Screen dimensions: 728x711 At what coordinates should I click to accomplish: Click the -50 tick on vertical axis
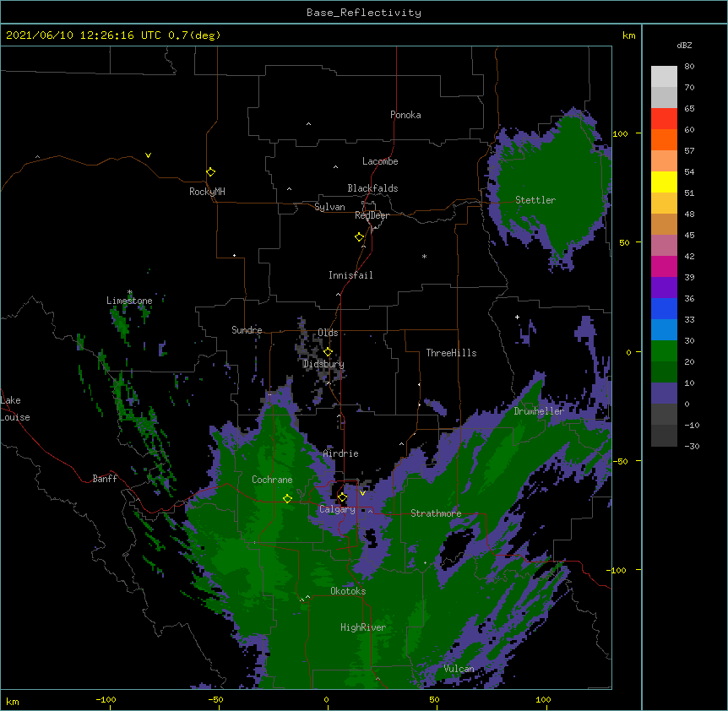tap(620, 461)
